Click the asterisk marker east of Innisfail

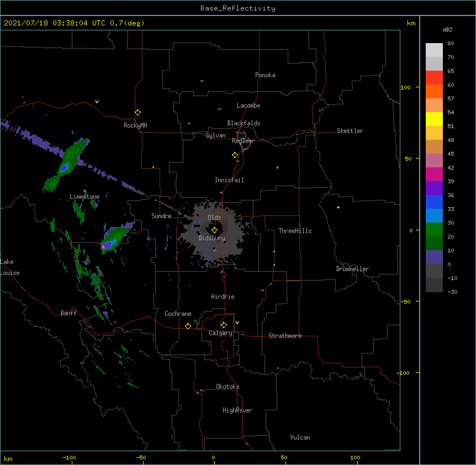pos(277,167)
